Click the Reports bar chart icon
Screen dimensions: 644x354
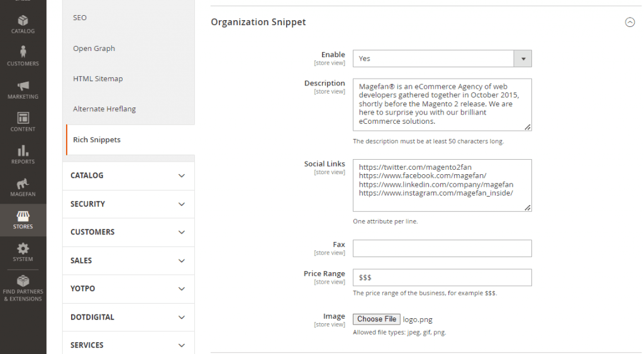23,151
